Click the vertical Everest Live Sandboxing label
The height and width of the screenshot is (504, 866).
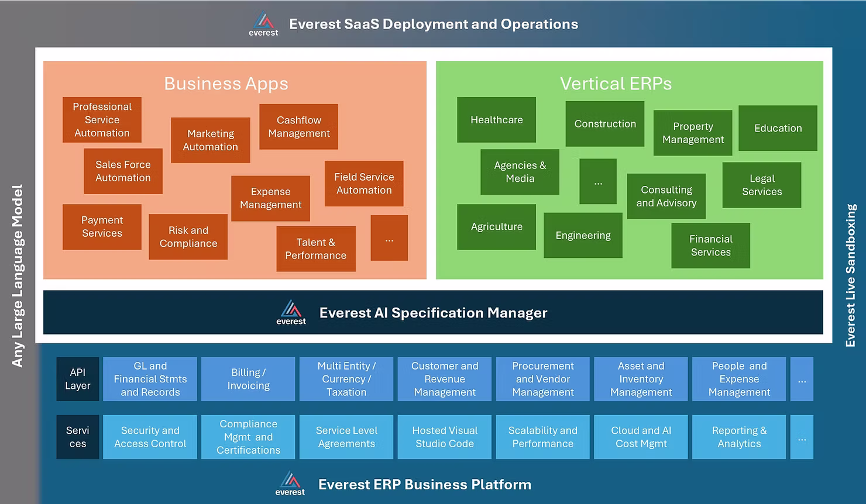click(851, 275)
